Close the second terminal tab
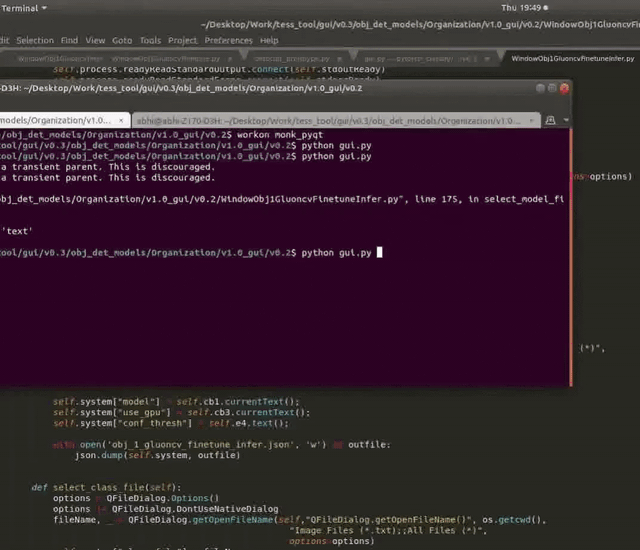640x550 pixels. click(530, 120)
